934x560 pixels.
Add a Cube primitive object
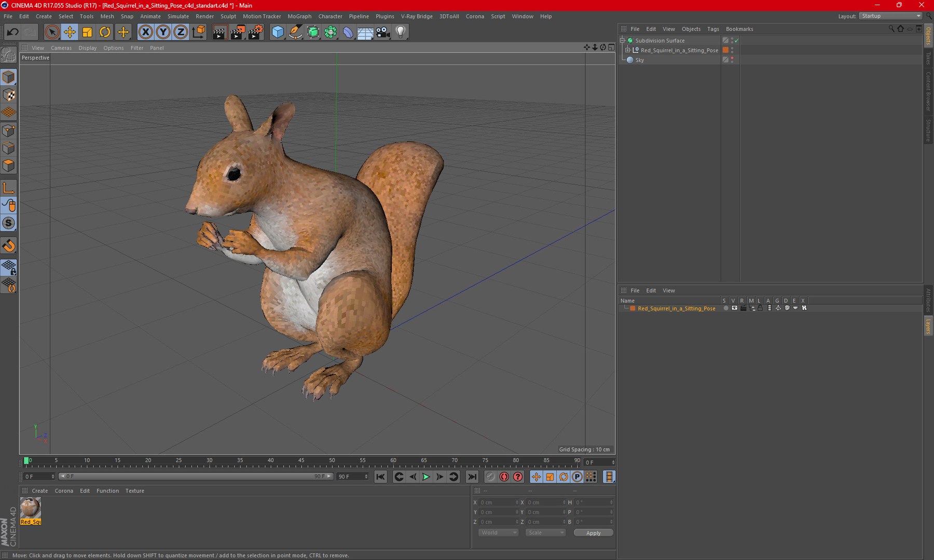pyautogui.click(x=278, y=32)
